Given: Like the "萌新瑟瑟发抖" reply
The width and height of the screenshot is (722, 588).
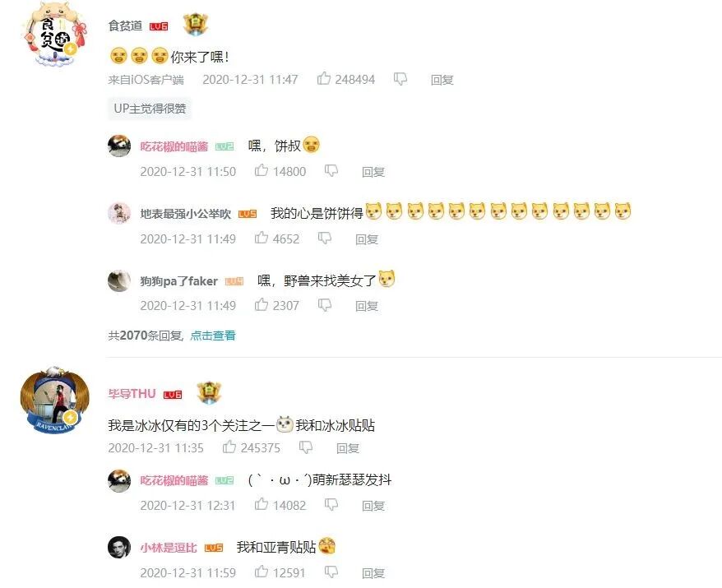Looking at the screenshot, I should click(x=261, y=504).
